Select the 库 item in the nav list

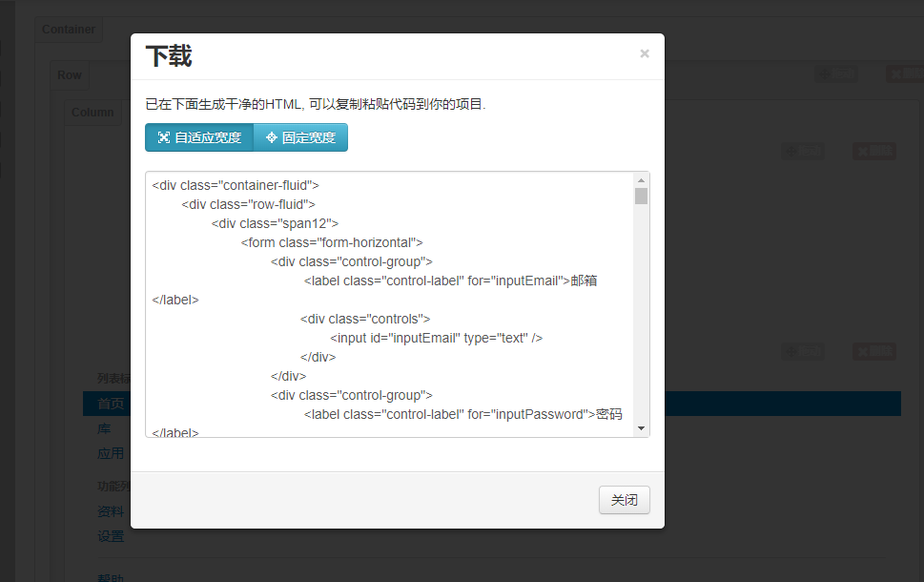coord(105,429)
